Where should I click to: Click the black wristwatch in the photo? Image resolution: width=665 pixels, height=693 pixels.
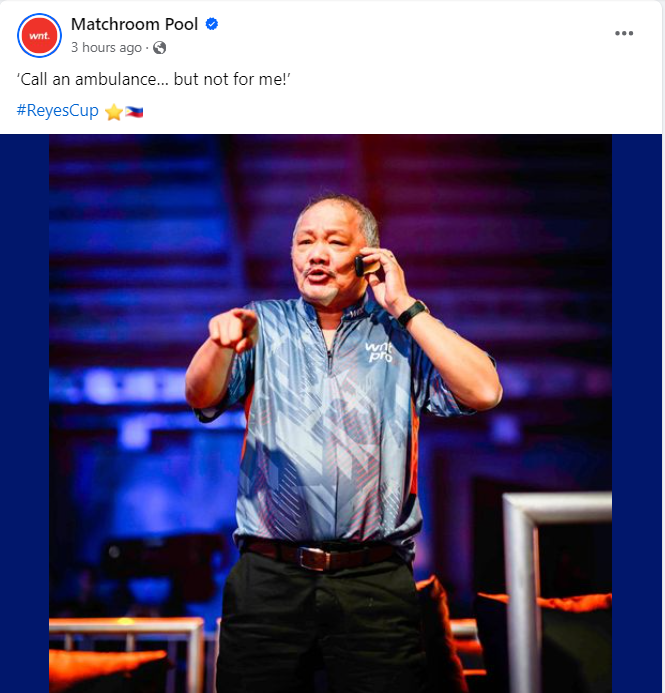412,312
